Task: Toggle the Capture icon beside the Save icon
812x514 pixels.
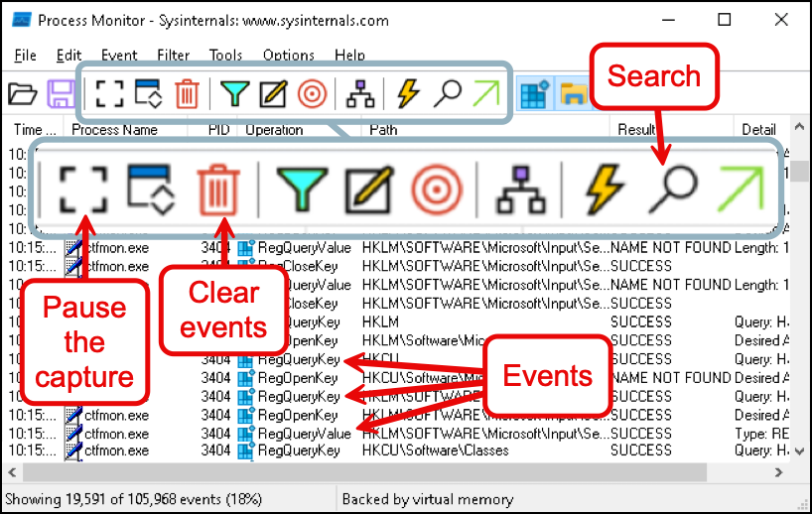Action: point(110,93)
